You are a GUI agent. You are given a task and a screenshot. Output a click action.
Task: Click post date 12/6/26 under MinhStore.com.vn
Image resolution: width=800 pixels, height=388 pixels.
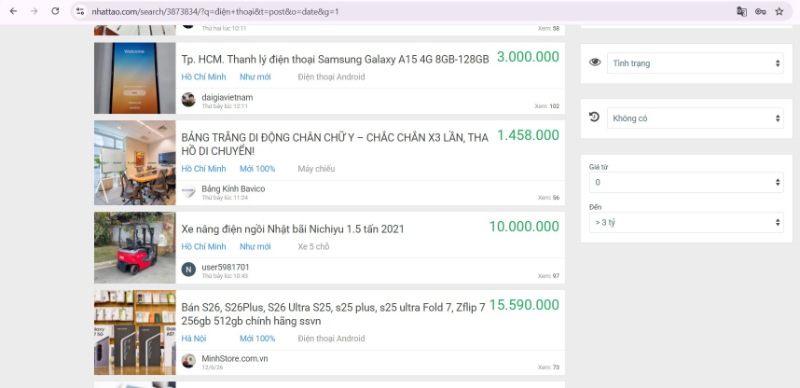(211, 367)
